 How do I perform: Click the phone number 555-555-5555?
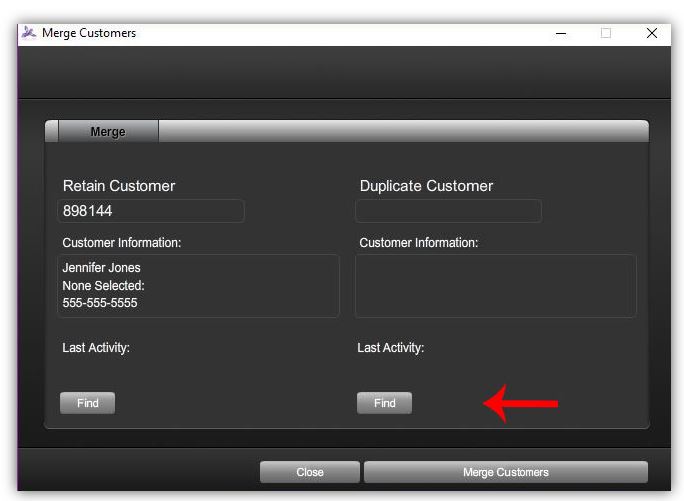(99, 302)
